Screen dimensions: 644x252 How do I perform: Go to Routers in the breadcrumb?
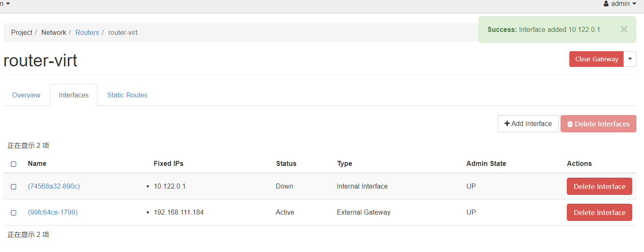click(87, 32)
